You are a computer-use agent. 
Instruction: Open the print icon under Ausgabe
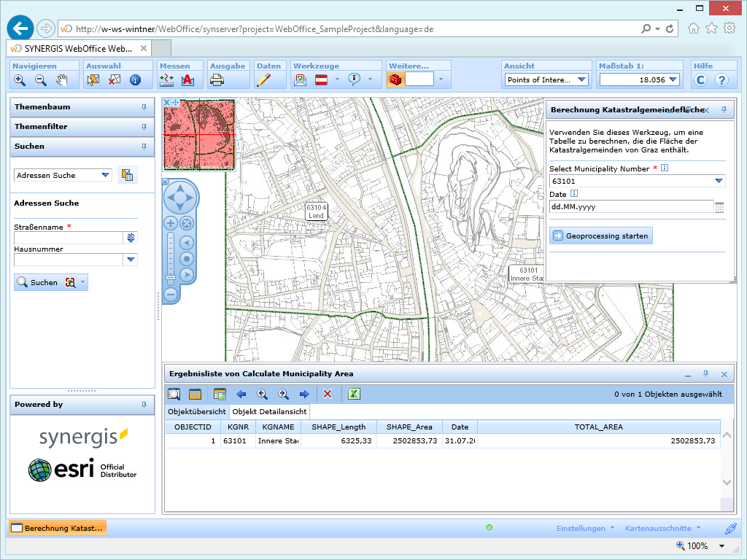click(217, 80)
